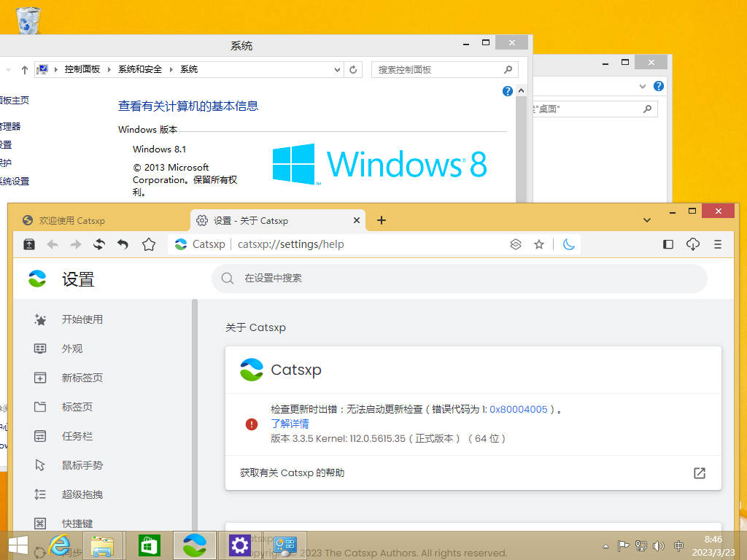Show hidden tray icons arrow
Screen dimensions: 747x560
(x=605, y=546)
